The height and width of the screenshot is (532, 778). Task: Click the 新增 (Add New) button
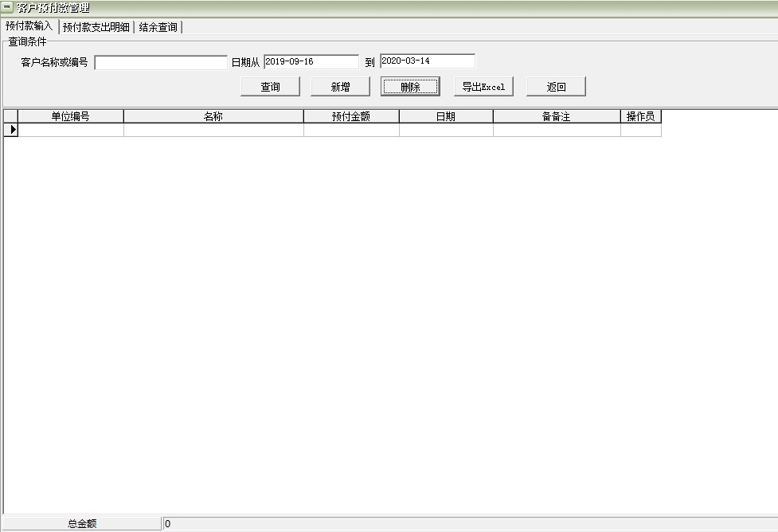coord(340,86)
